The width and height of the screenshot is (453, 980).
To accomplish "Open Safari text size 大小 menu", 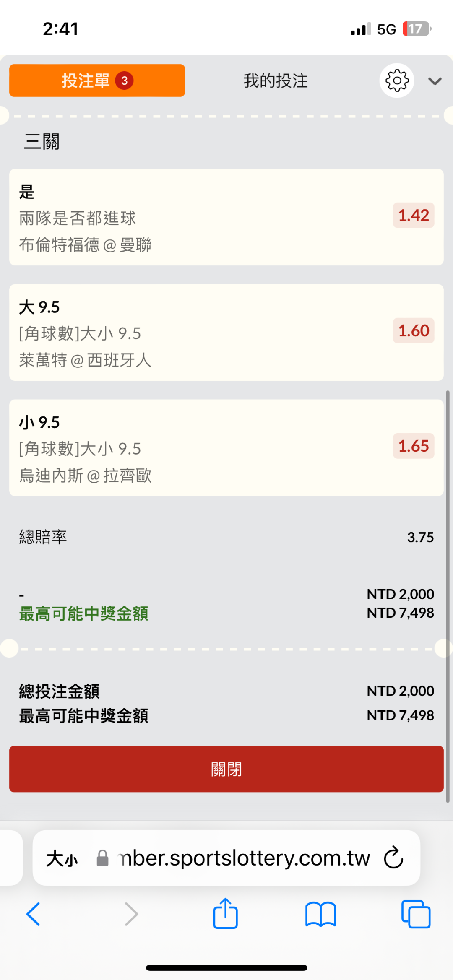I will [62, 858].
